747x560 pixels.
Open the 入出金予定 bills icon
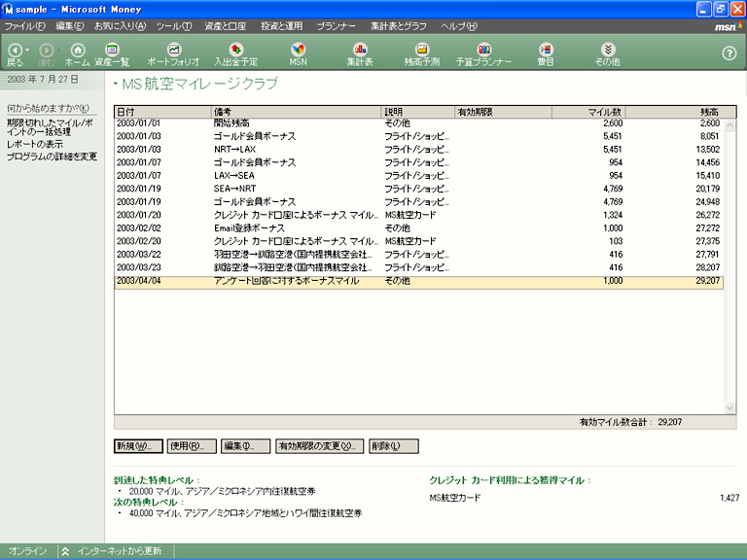(x=235, y=50)
